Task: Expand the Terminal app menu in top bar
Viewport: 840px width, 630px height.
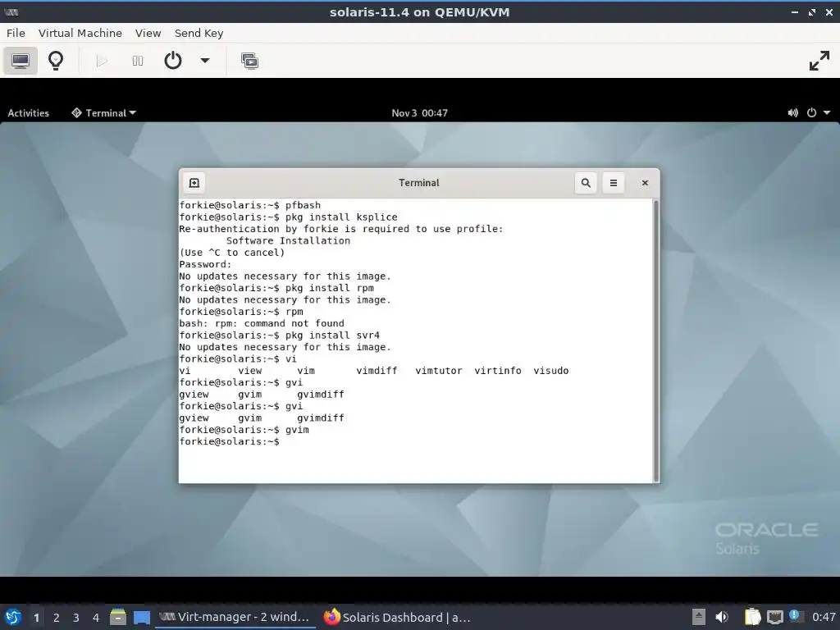Action: pos(104,113)
